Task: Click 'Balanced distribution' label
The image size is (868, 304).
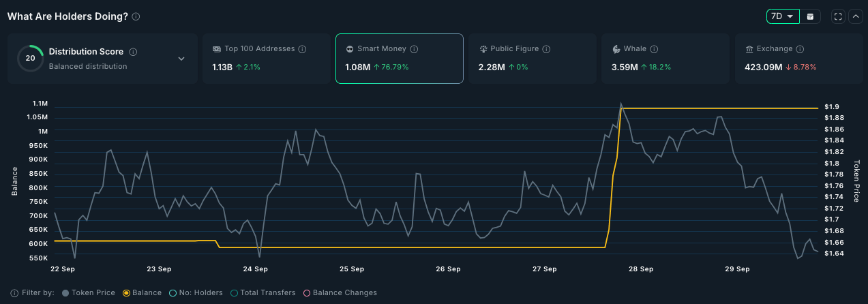Action: (88, 67)
